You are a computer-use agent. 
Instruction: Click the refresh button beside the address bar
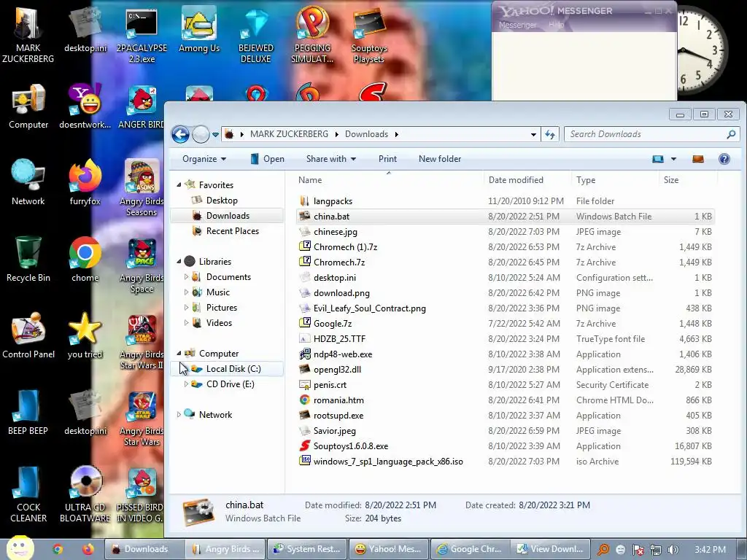550,135
